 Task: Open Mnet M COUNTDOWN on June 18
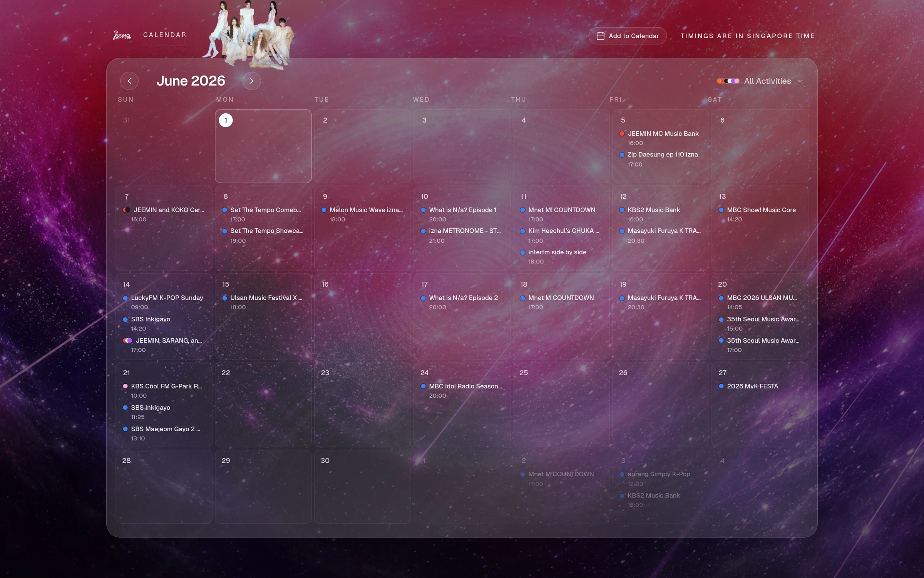561,302
